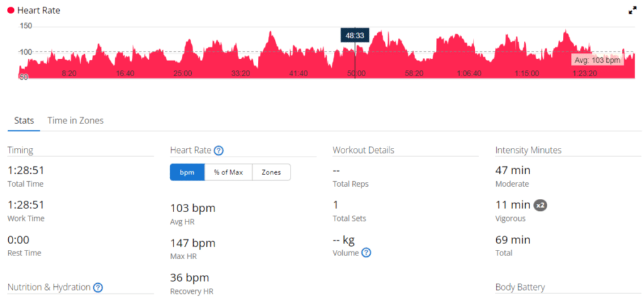Expand the Heart Rate chart to fullscreen
This screenshot has height=297, width=644.
pos(632,11)
